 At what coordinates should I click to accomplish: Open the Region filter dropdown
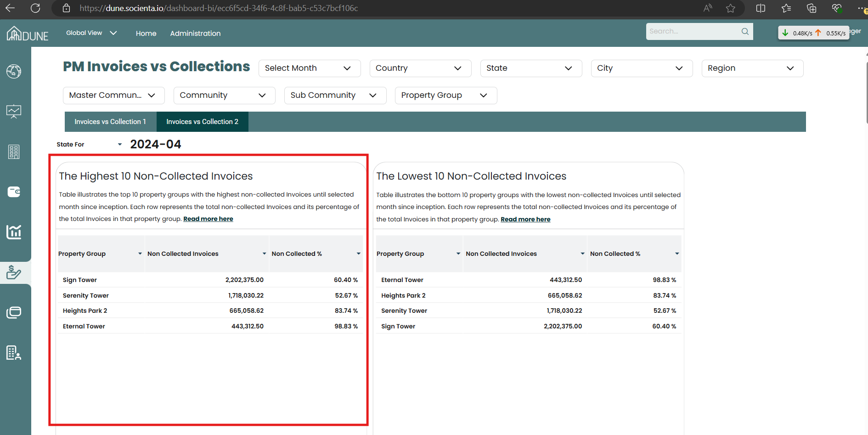point(752,68)
